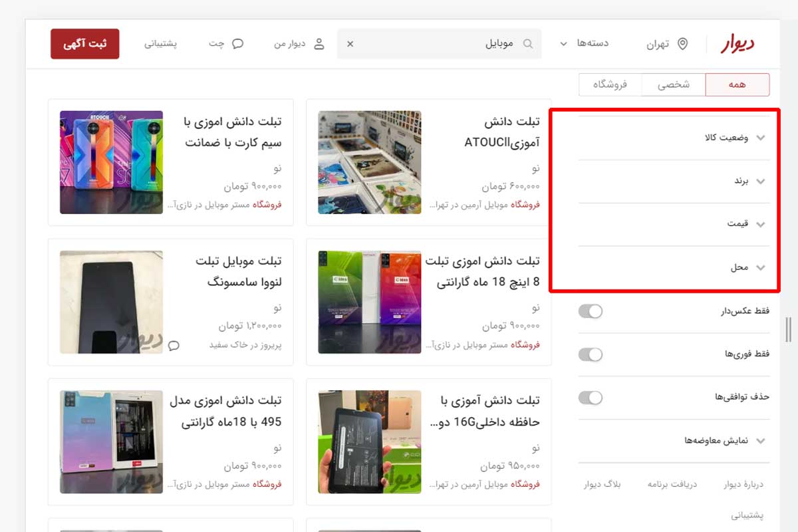Click the location pin icon next to تهران
Screen dimensions: 798x532
pos(682,44)
